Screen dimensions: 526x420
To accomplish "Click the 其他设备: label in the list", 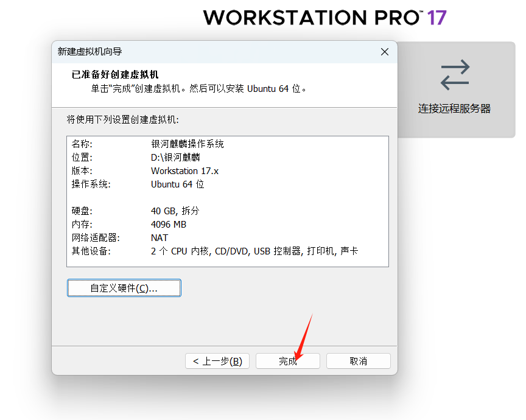I will click(91, 251).
